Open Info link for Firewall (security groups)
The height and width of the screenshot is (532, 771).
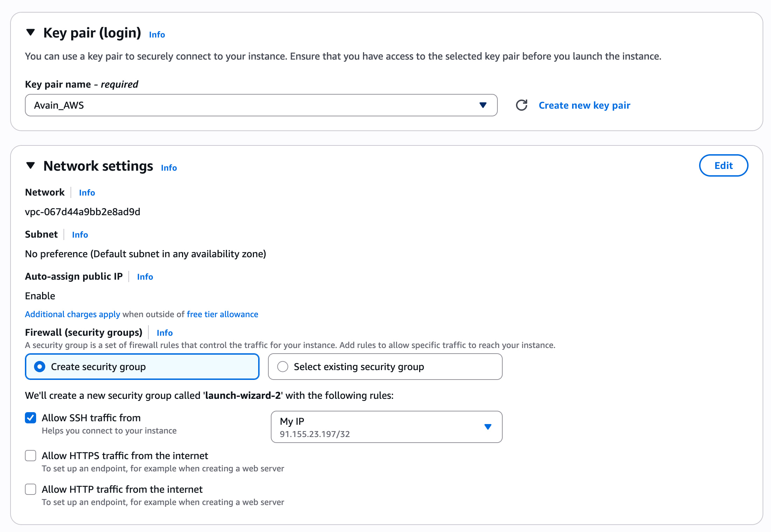(165, 333)
